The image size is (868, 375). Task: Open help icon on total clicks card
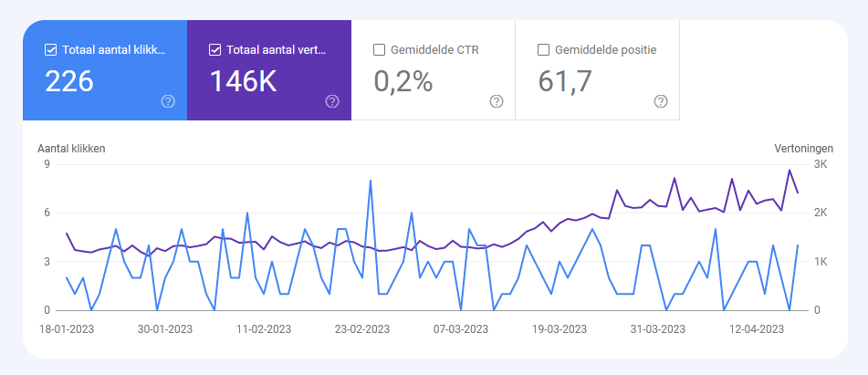tap(168, 101)
